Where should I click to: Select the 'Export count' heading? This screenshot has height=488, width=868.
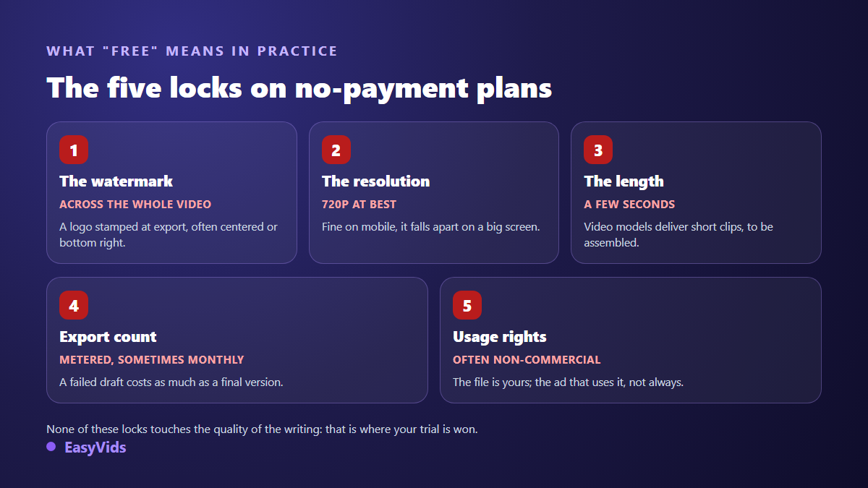coord(108,337)
